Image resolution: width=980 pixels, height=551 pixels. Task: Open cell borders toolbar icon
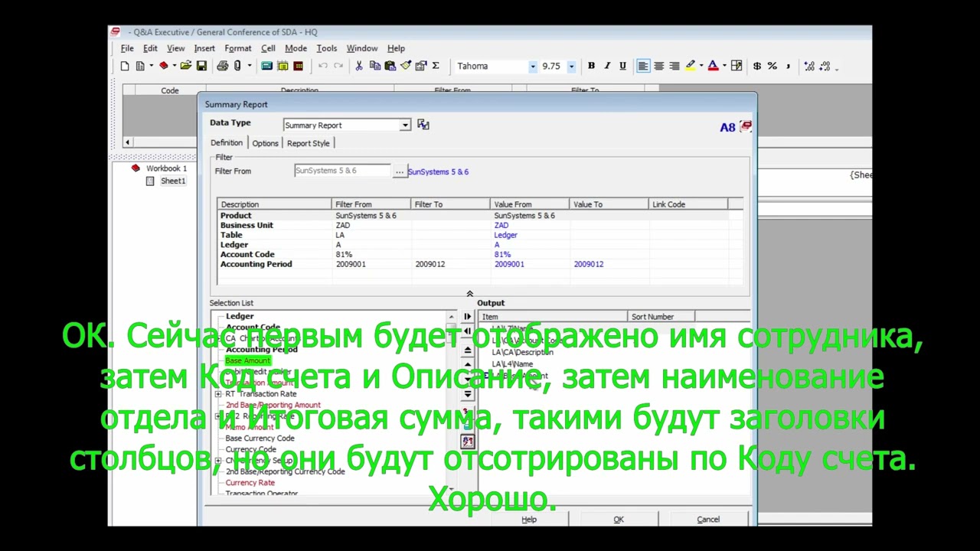tap(737, 66)
